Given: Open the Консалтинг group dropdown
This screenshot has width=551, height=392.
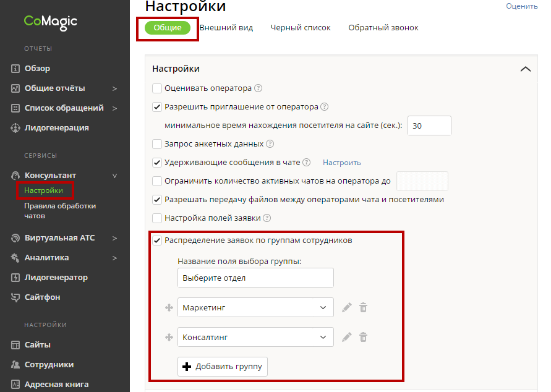Looking at the screenshot, I should [x=255, y=337].
